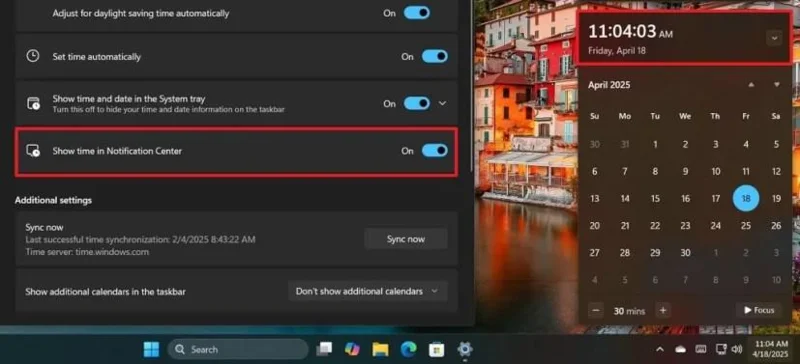Open File Explorer from the taskbar

click(380, 349)
